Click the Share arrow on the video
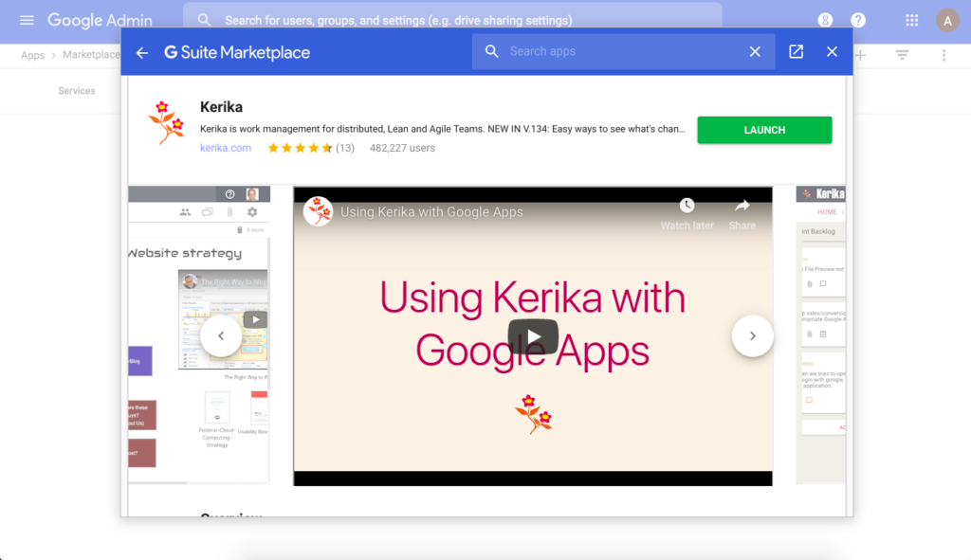Image resolution: width=971 pixels, height=560 pixels. 742,206
